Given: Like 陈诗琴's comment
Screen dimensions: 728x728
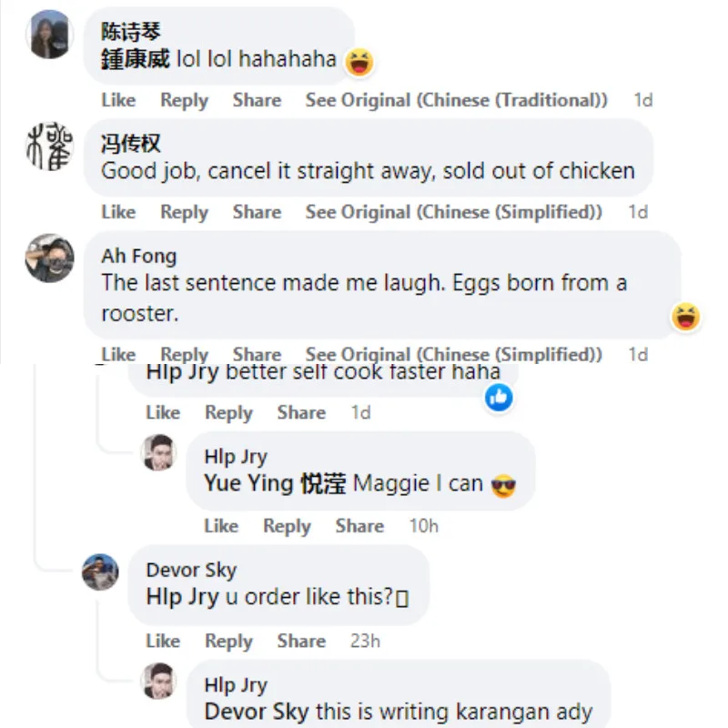Looking at the screenshot, I should 118,100.
